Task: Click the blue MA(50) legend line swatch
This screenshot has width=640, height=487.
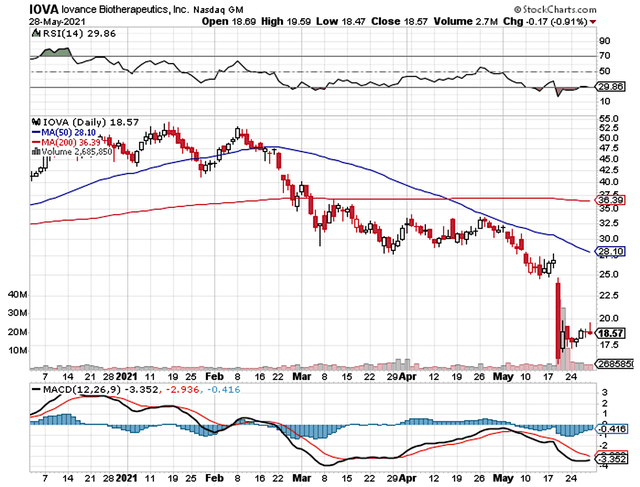Action: pyautogui.click(x=36, y=132)
